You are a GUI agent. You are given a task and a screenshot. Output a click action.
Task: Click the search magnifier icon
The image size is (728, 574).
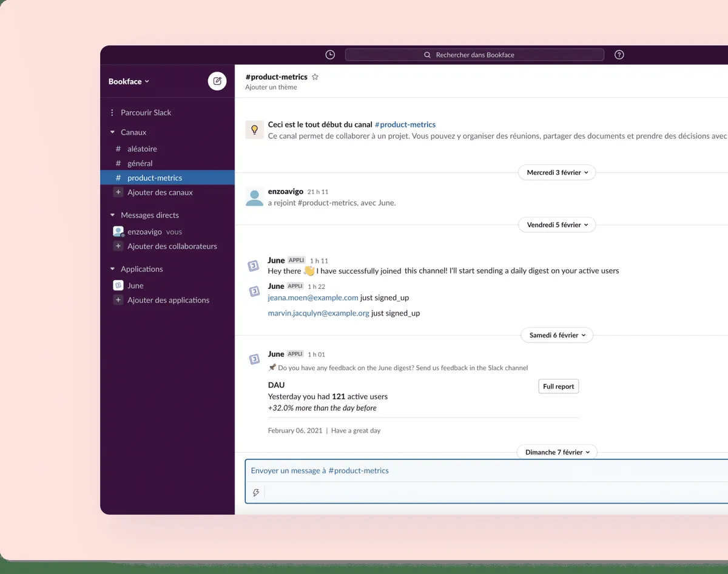pyautogui.click(x=428, y=55)
